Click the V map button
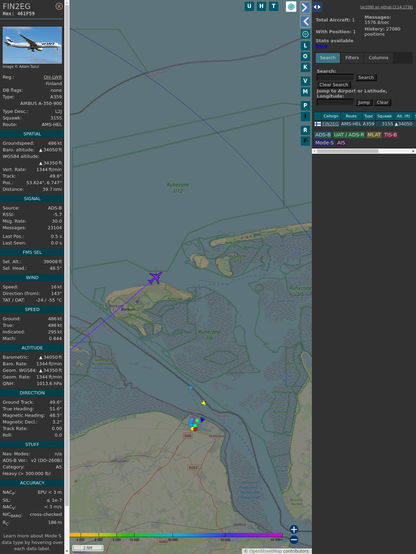This screenshot has height=554, width=416. (x=305, y=81)
